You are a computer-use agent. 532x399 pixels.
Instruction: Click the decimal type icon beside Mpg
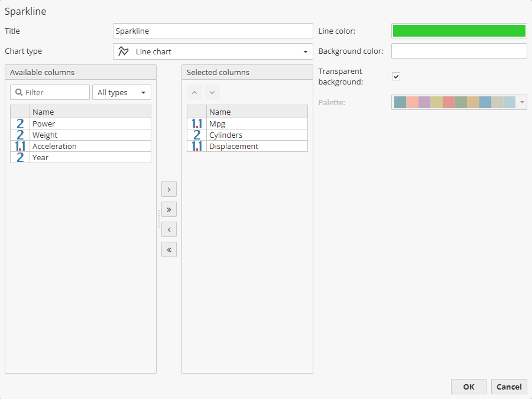coord(196,124)
